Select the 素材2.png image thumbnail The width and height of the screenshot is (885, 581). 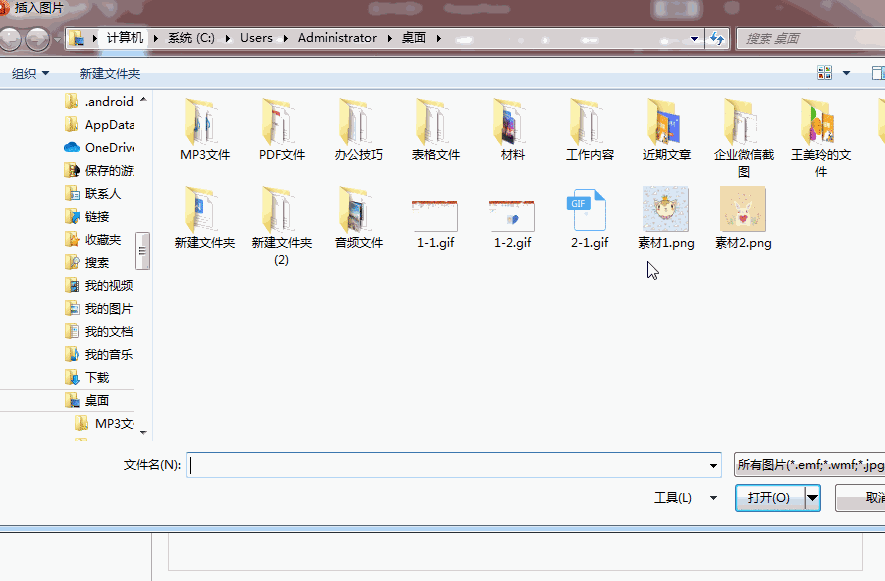pyautogui.click(x=743, y=210)
